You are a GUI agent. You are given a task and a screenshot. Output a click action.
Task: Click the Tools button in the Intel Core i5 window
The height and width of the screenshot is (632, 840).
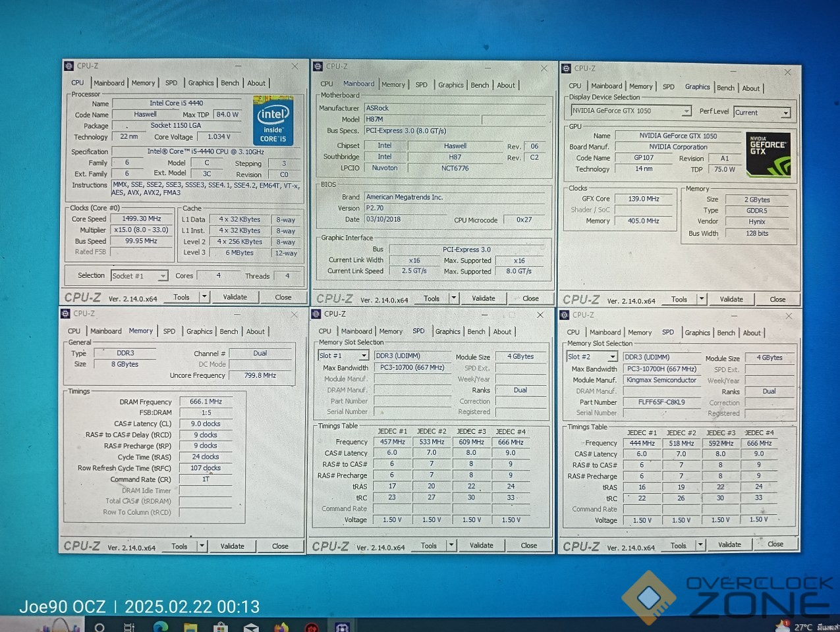(x=181, y=297)
